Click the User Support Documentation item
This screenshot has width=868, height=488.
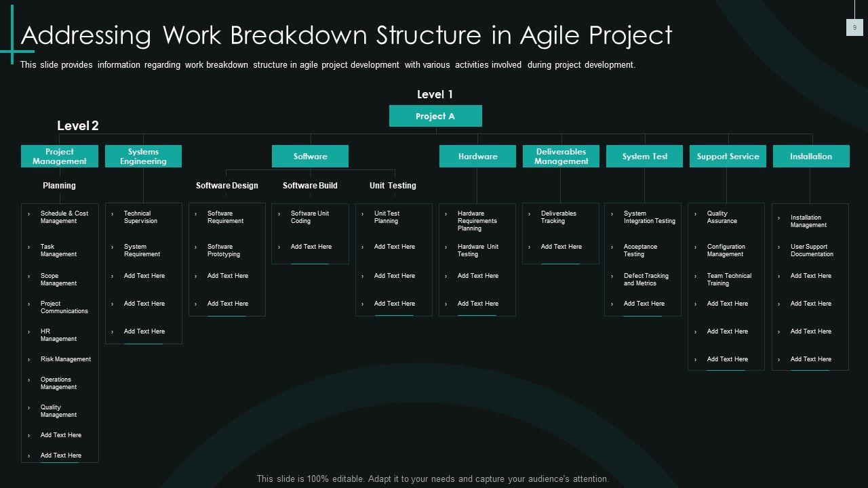[811, 251]
